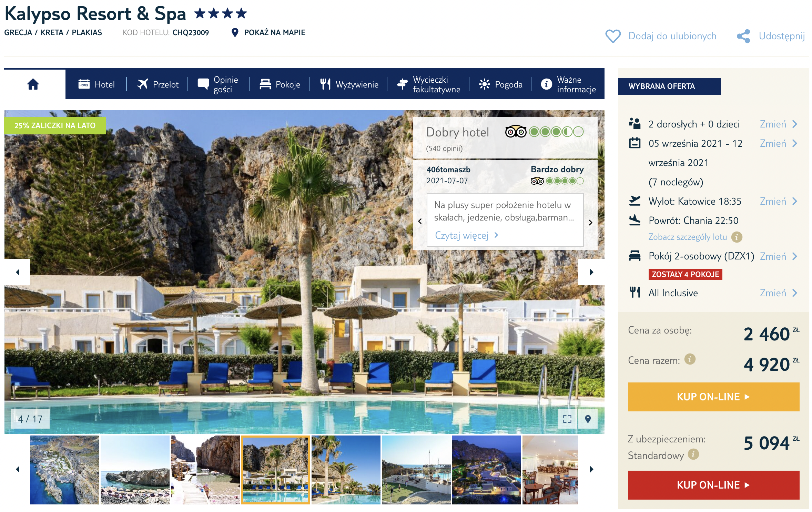Show previous main gallery photo
Image resolution: width=812 pixels, height=512 pixels.
click(17, 272)
